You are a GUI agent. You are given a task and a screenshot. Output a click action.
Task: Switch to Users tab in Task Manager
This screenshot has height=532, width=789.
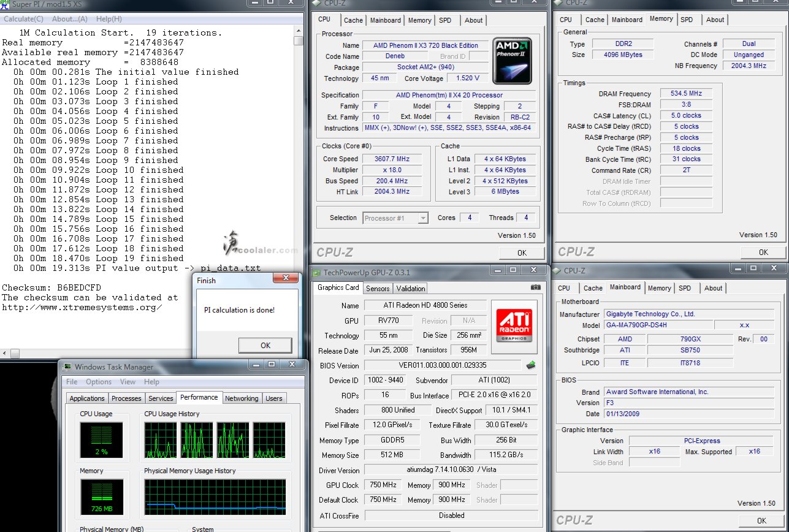[274, 398]
